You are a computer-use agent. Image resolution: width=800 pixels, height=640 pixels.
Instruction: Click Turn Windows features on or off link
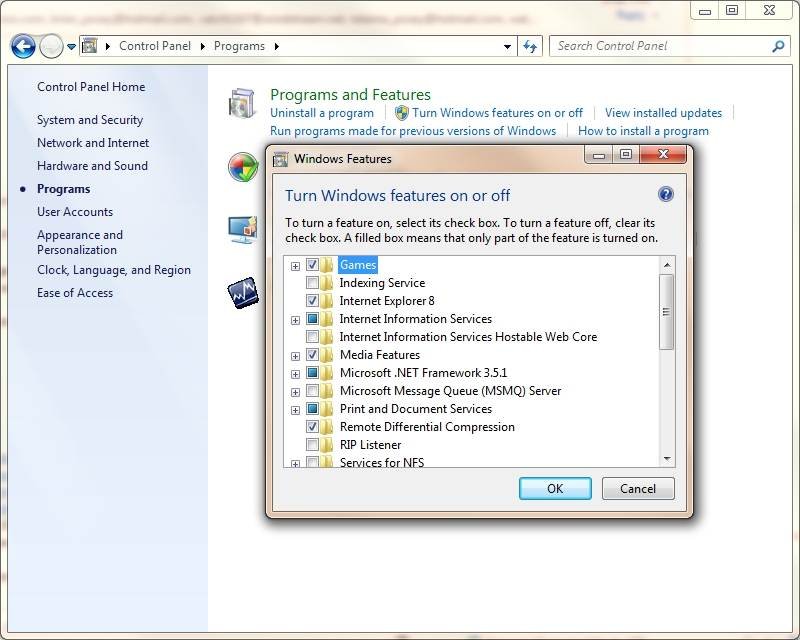point(497,113)
